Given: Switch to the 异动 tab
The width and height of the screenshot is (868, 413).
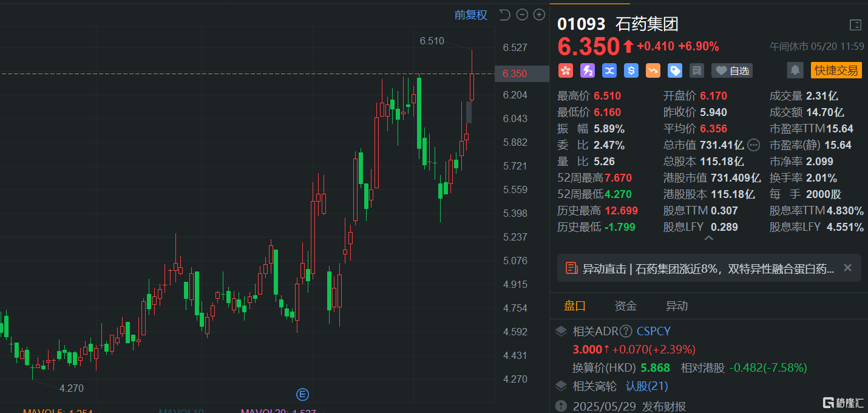Looking at the screenshot, I should 677,305.
